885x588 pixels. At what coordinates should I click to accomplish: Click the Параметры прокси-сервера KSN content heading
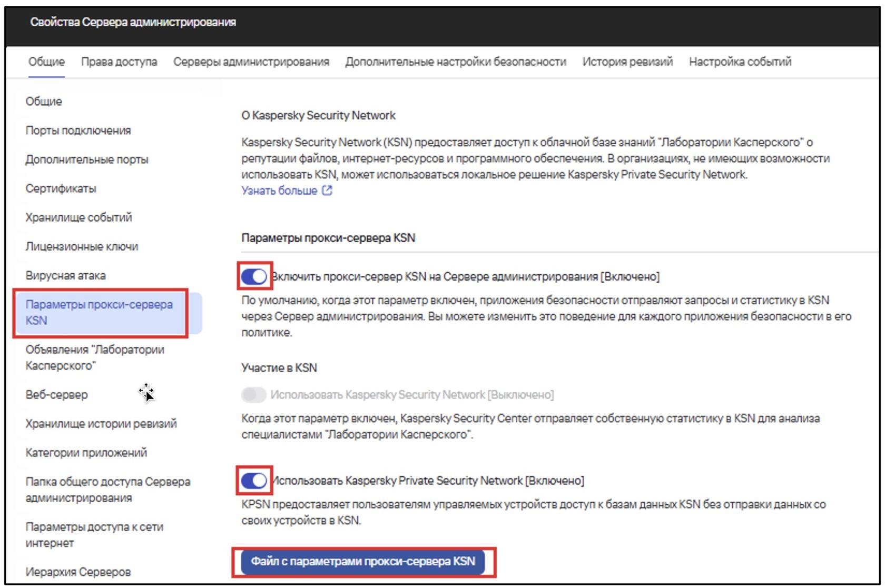tap(328, 238)
